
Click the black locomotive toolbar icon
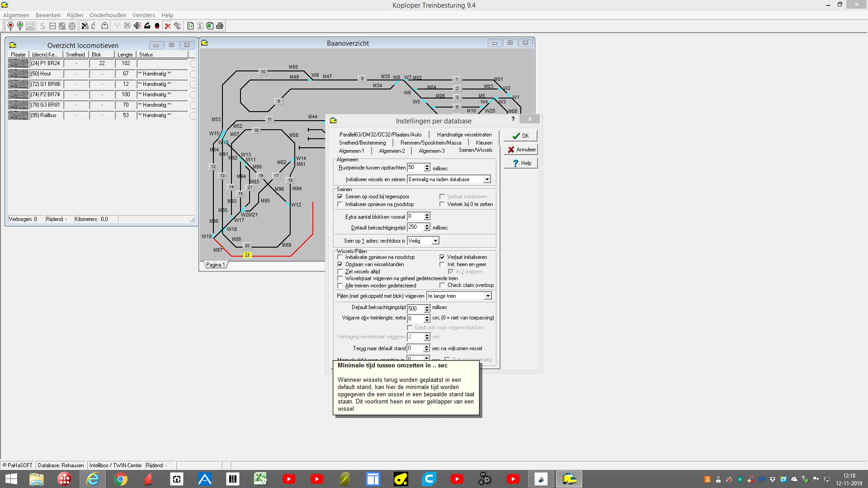[147, 26]
